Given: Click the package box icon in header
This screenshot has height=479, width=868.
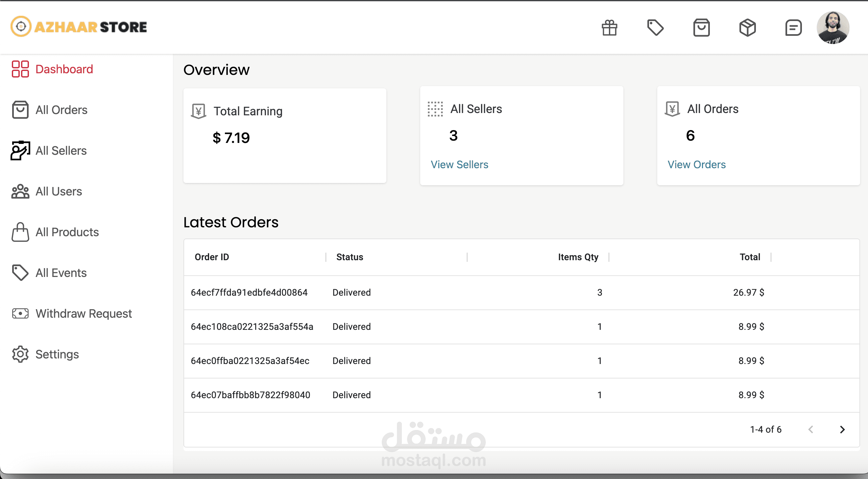Looking at the screenshot, I should click(x=747, y=28).
